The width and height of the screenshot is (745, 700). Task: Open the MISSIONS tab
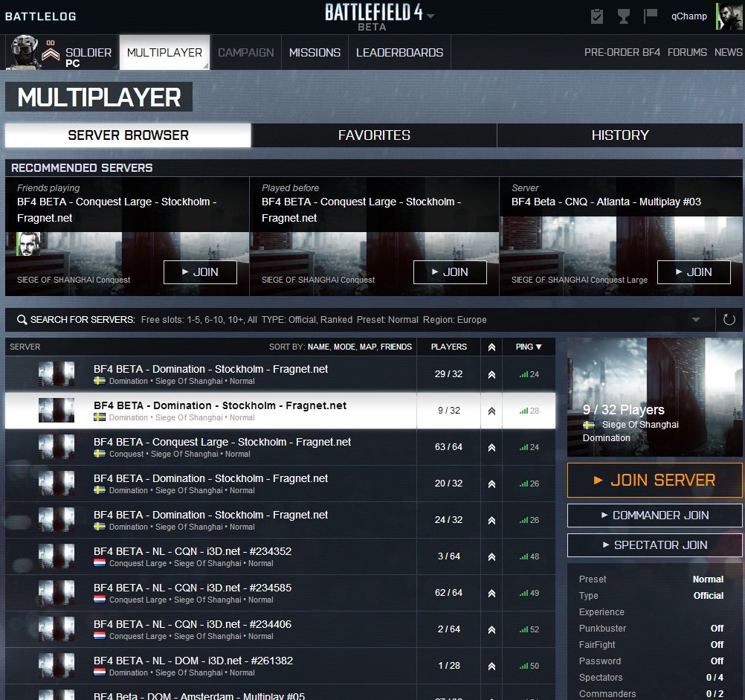point(315,52)
